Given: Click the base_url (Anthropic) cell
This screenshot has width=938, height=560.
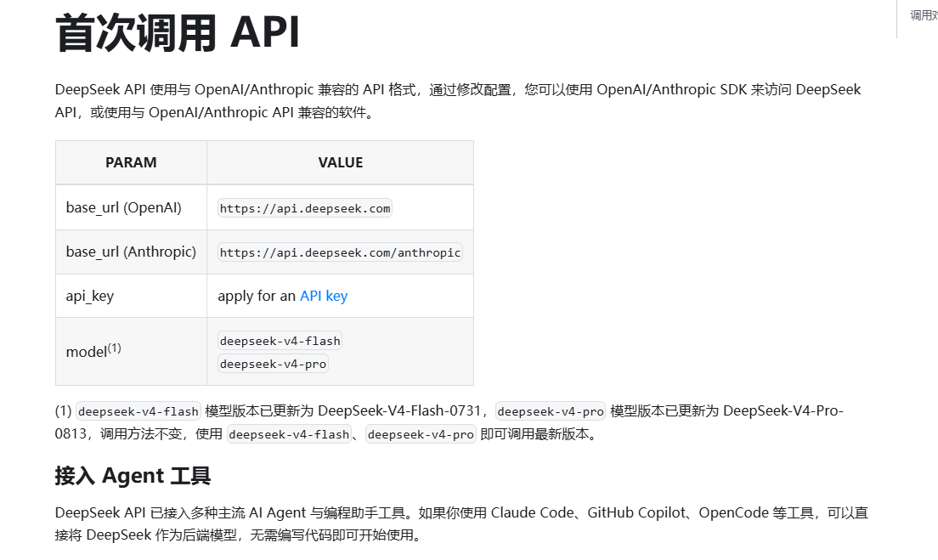Looking at the screenshot, I should [x=131, y=252].
